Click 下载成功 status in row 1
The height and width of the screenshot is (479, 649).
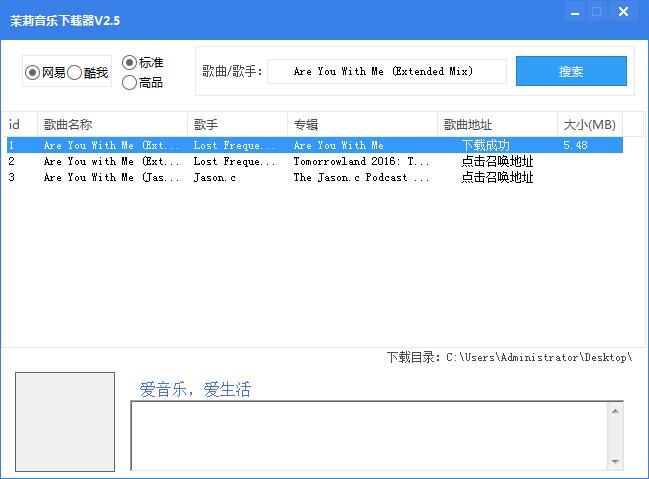(x=486, y=145)
